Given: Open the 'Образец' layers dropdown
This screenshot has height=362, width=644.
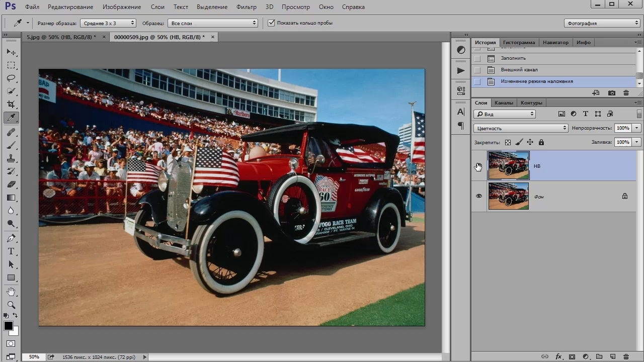Looking at the screenshot, I should tap(213, 23).
